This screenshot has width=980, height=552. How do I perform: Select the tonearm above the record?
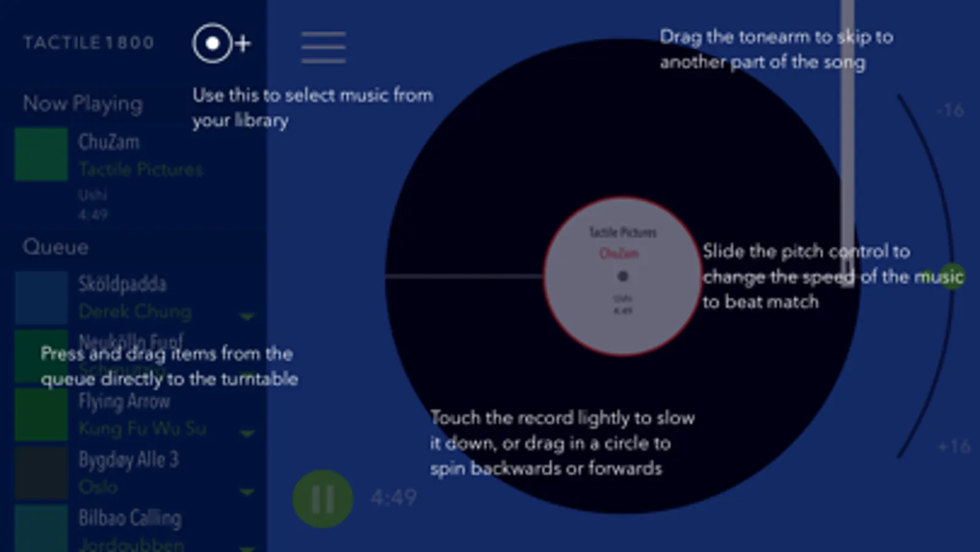click(848, 142)
